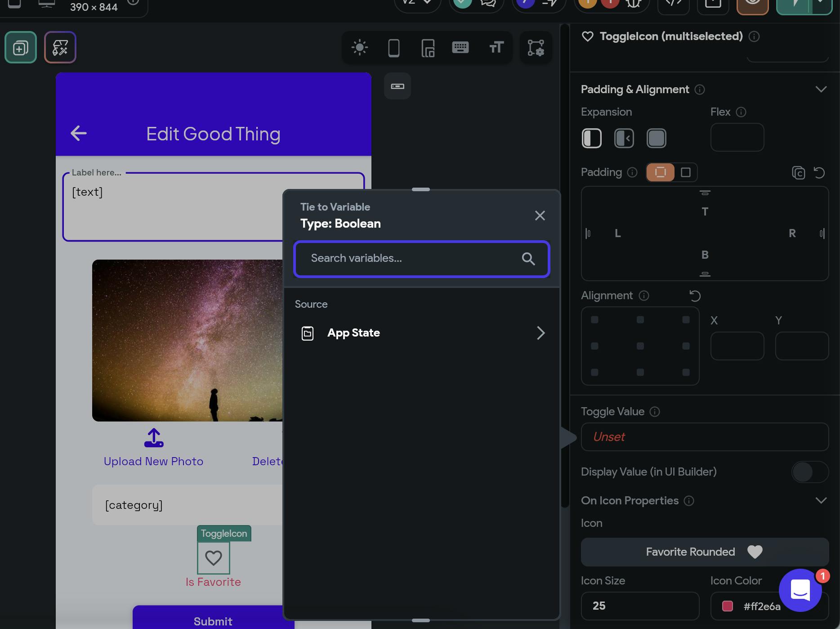Click the info icon next to Flex

[741, 112]
